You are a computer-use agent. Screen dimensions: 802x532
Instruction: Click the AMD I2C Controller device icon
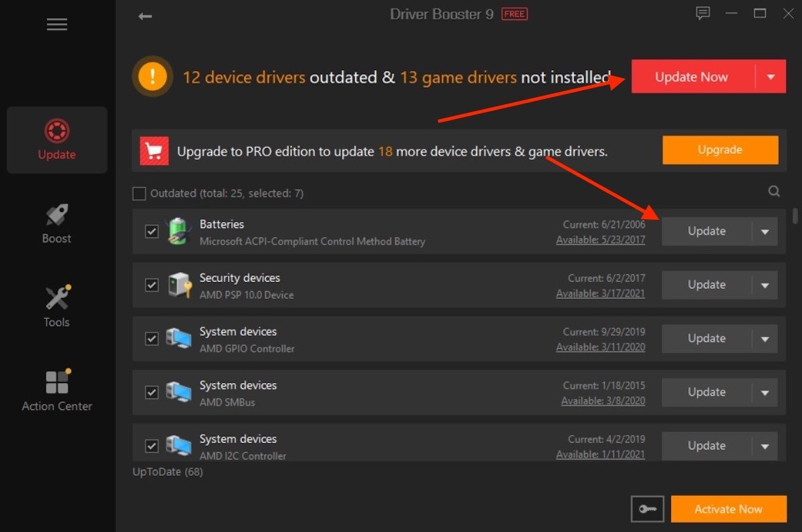point(178,445)
